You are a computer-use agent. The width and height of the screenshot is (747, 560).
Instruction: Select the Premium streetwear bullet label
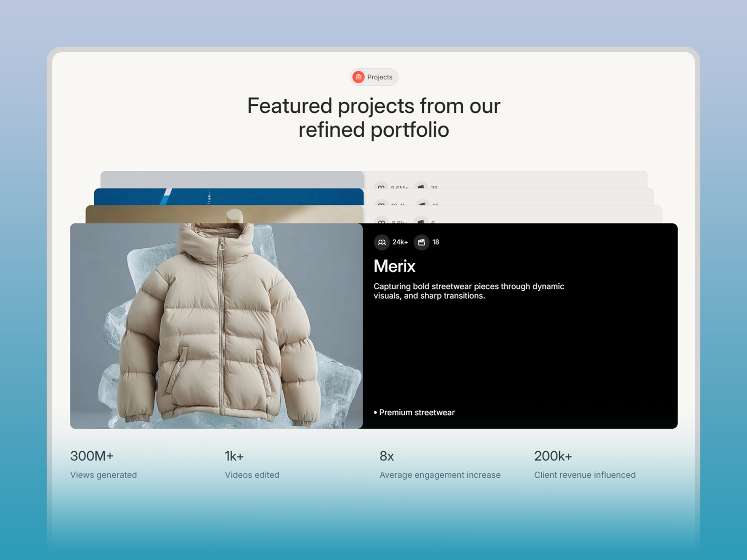[415, 413]
